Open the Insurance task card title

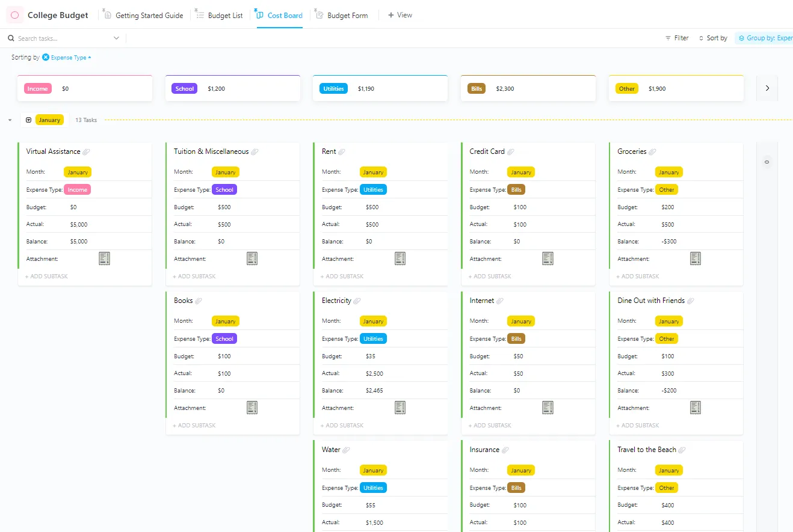(484, 450)
